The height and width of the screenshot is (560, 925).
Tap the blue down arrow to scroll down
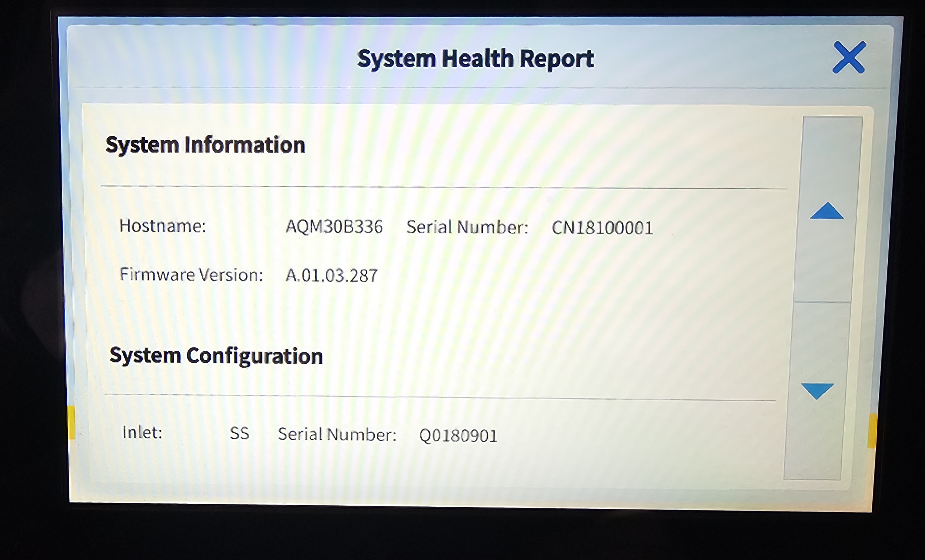817,391
